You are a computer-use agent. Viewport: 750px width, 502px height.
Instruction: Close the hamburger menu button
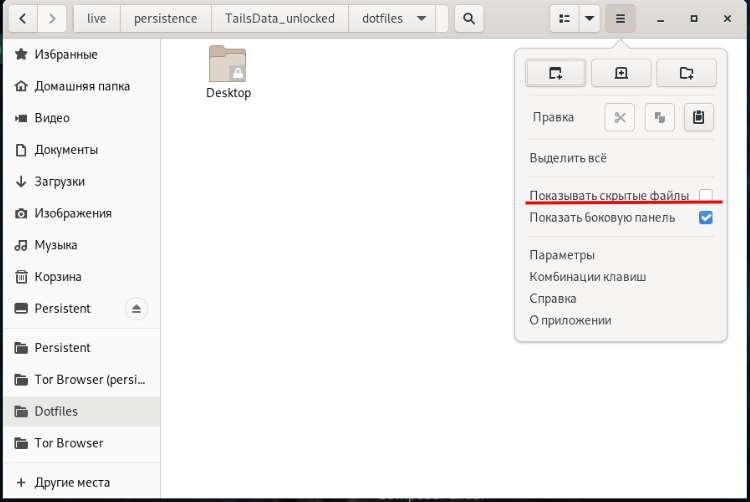[620, 18]
